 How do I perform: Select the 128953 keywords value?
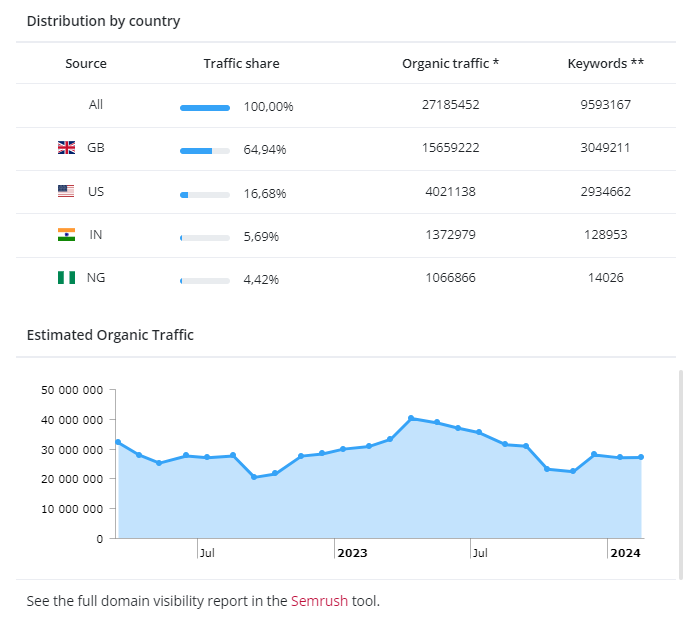(606, 234)
